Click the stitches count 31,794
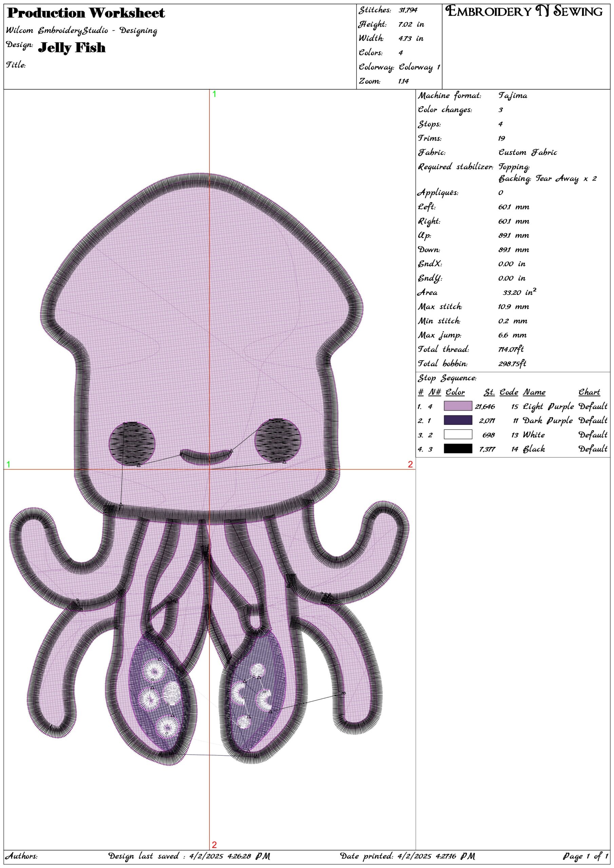Viewport: 614px width, 868px height. (408, 10)
